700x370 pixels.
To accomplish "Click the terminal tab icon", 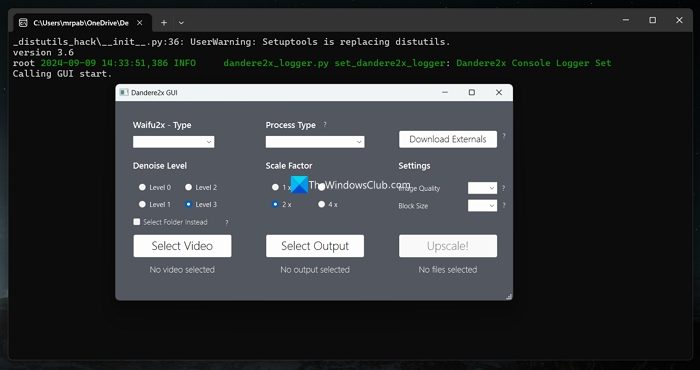I will point(23,22).
